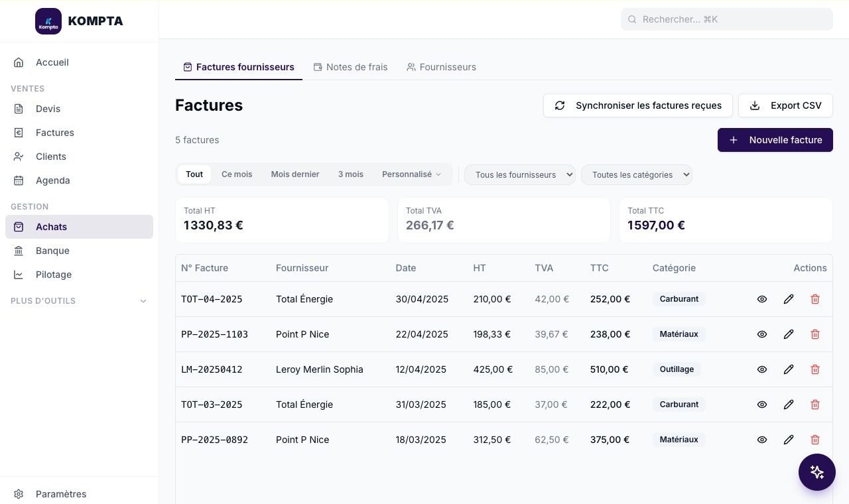Open the Tous les fournisseurs dropdown

(520, 174)
